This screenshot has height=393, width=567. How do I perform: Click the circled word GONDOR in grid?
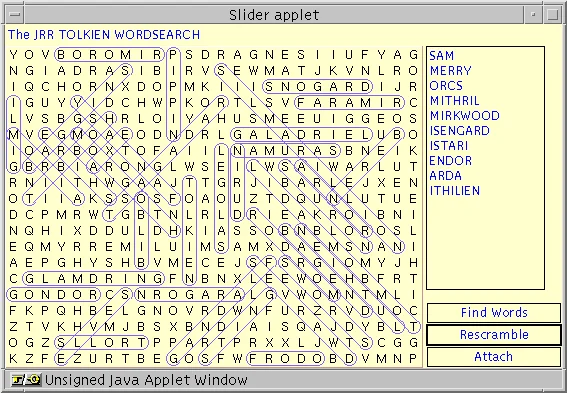[53, 294]
